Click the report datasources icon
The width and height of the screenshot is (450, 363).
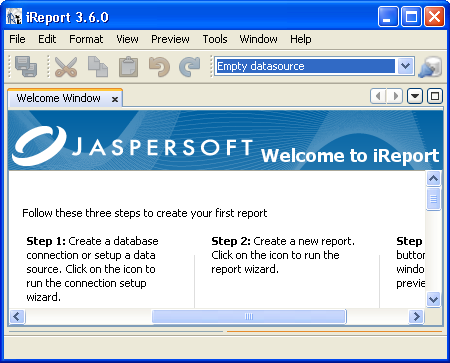pyautogui.click(x=430, y=67)
